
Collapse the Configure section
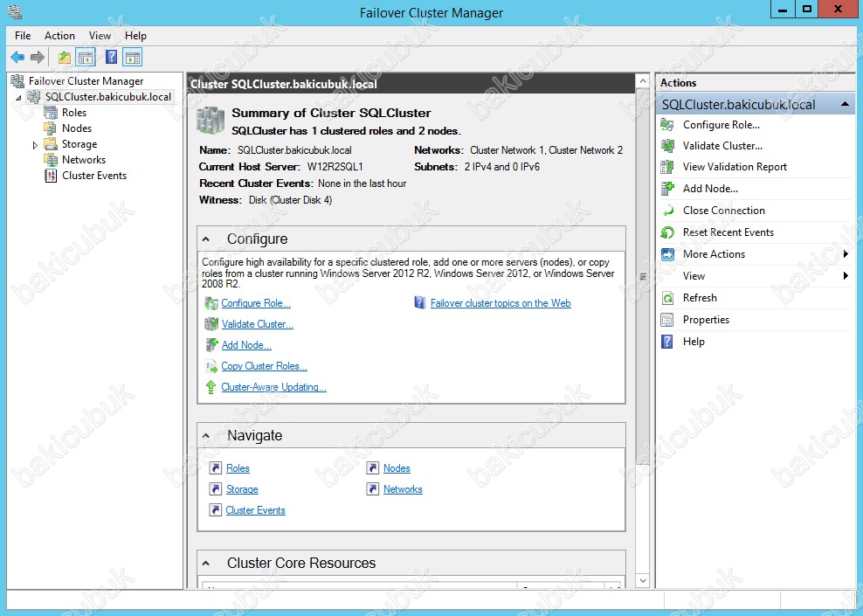(206, 239)
